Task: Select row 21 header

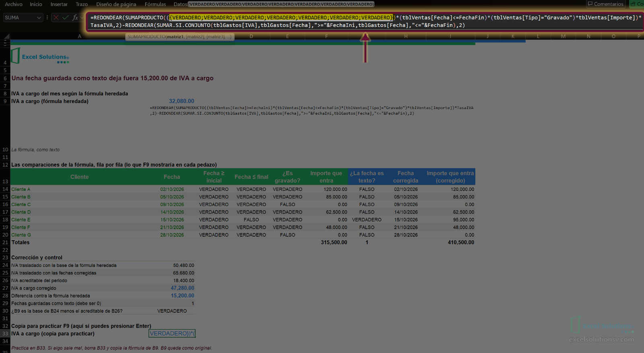Action: (5, 242)
